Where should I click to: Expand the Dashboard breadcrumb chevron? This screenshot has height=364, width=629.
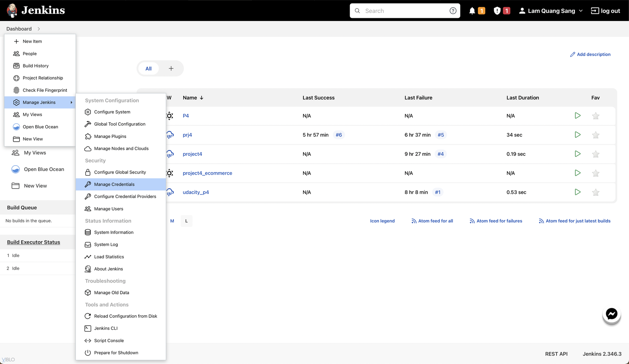(x=39, y=29)
